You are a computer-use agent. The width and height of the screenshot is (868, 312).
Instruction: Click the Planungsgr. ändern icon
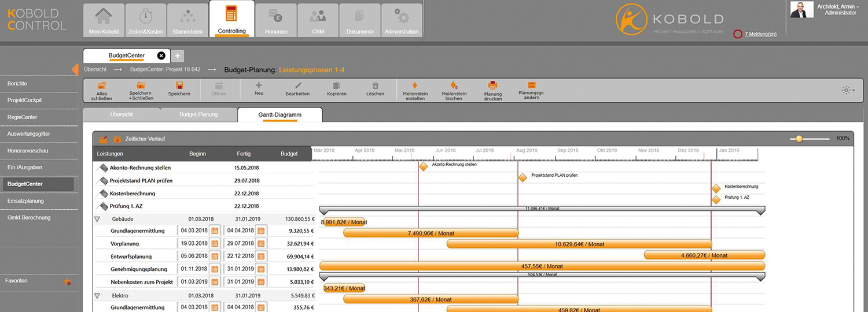[x=531, y=85]
